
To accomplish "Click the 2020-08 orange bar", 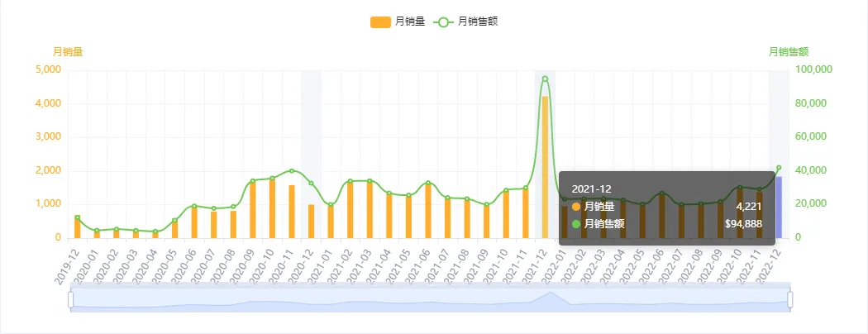I will pos(234,224).
